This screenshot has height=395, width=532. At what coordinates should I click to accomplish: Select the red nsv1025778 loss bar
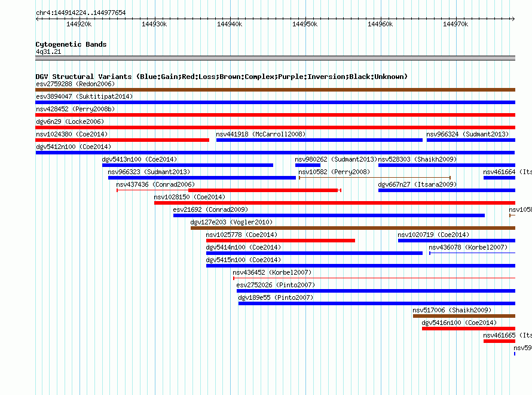pyautogui.click(x=280, y=241)
